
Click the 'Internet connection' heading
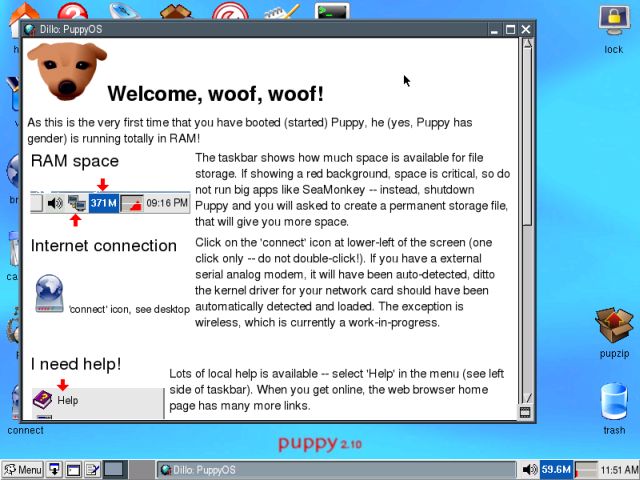click(x=104, y=246)
